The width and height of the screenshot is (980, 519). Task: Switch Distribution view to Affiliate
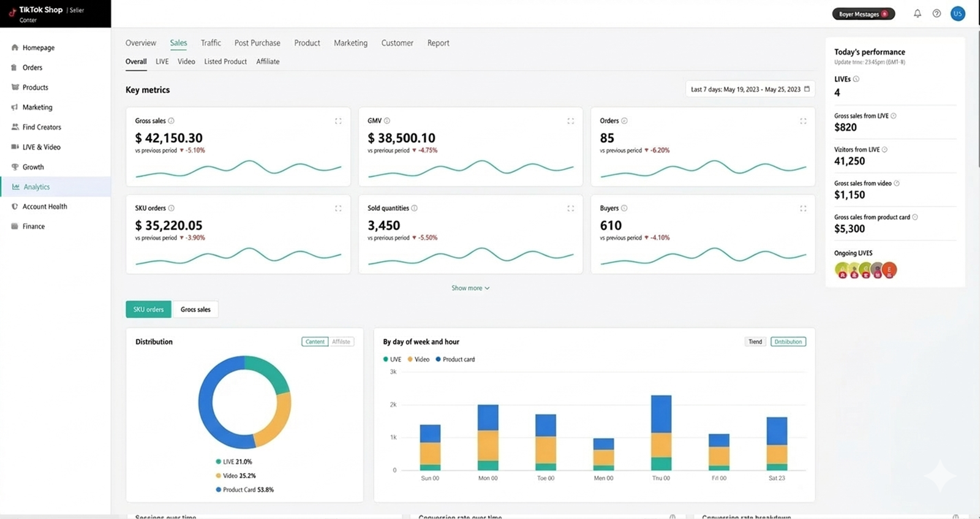point(341,342)
